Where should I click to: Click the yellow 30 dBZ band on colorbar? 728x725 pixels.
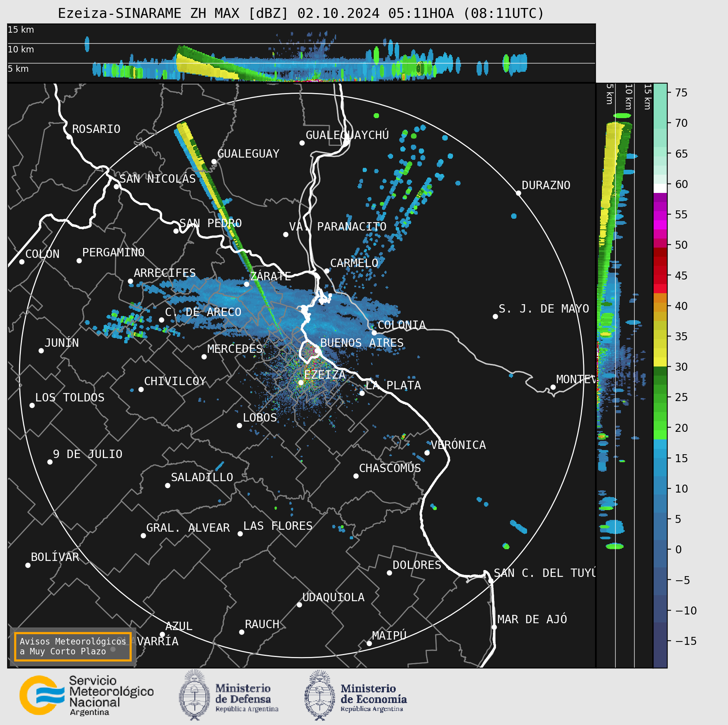[660, 362]
